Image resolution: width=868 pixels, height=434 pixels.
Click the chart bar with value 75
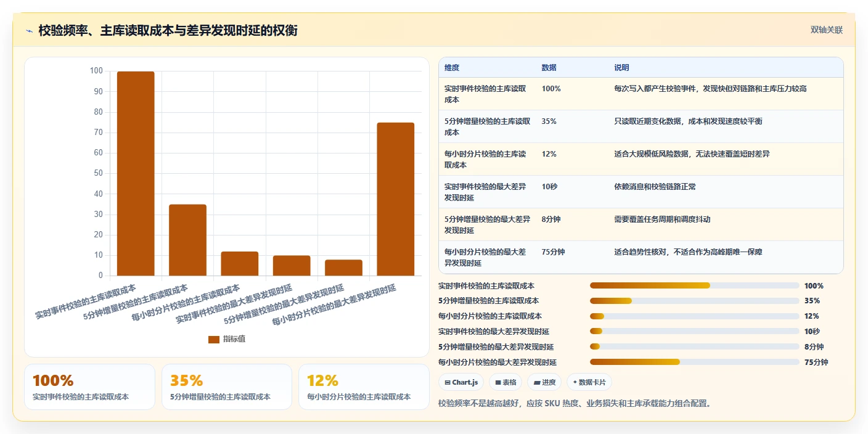(x=396, y=199)
